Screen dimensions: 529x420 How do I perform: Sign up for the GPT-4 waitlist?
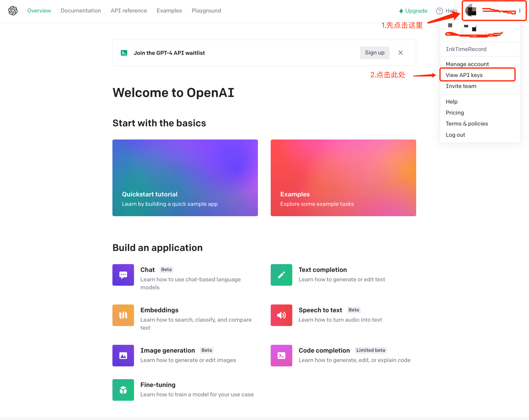click(375, 53)
